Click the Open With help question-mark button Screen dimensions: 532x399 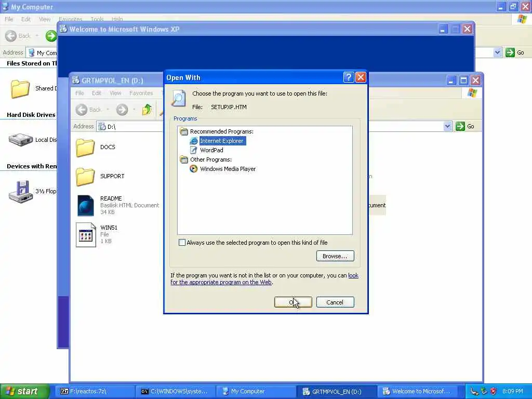point(349,77)
